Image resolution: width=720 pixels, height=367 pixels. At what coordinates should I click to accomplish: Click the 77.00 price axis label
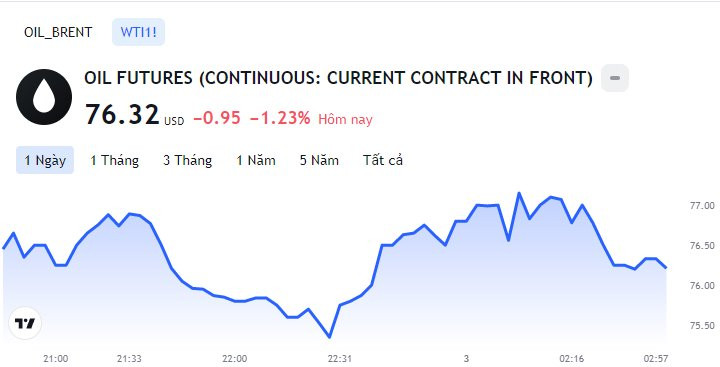702,205
